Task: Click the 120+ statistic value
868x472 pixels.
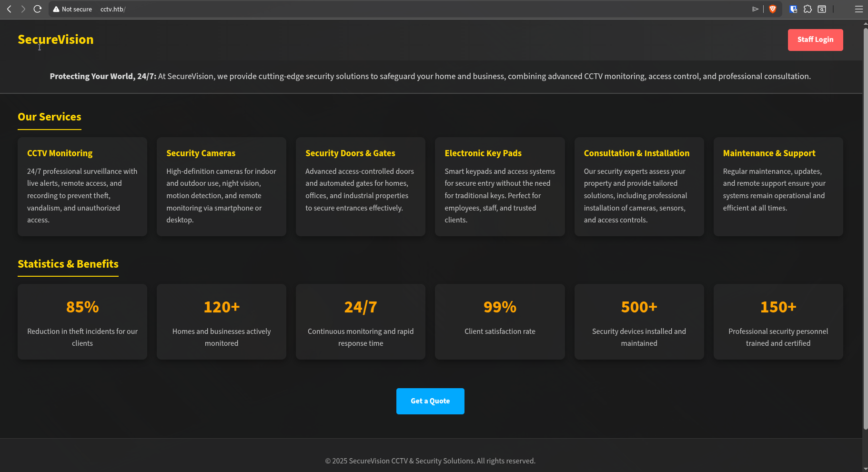Action: (222, 307)
